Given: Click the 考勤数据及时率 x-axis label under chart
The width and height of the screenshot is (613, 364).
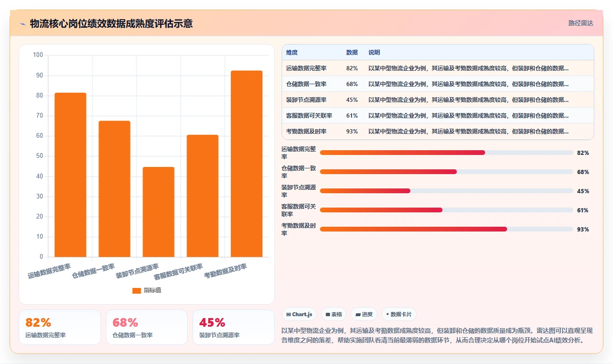Looking at the screenshot, I should pyautogui.click(x=226, y=271).
